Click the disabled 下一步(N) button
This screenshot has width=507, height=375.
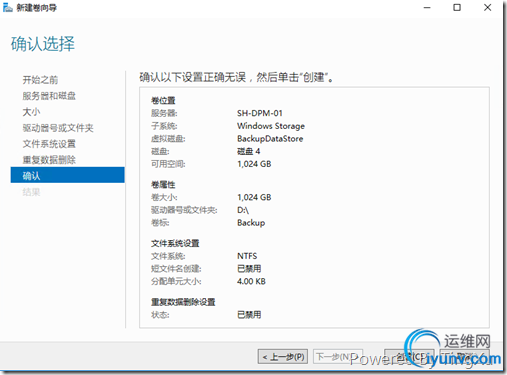click(338, 357)
